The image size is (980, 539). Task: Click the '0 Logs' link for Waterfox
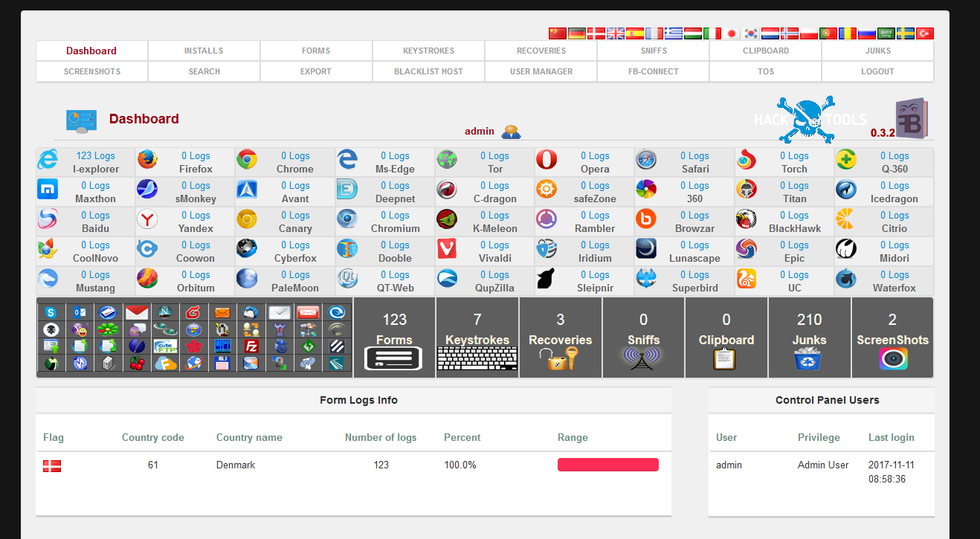[894, 274]
